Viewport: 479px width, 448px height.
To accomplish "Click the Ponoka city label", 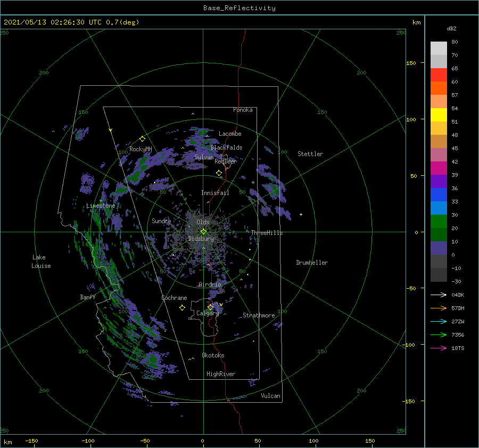I will click(x=243, y=110).
